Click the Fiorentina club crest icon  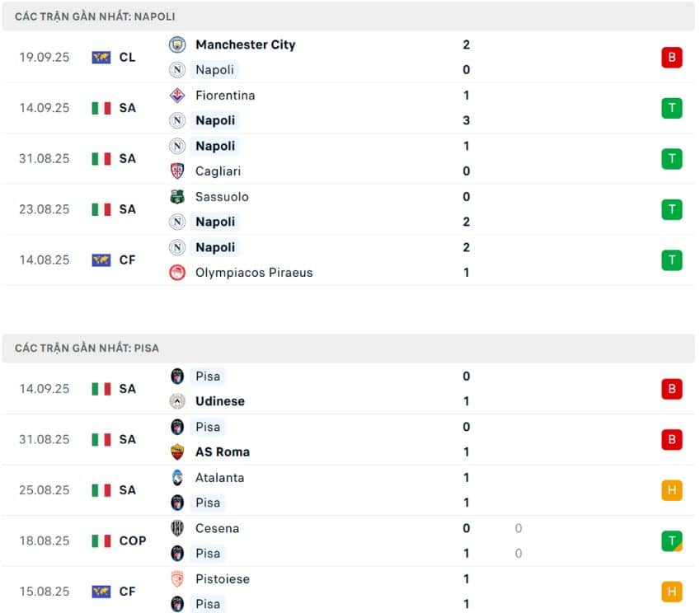(x=177, y=96)
